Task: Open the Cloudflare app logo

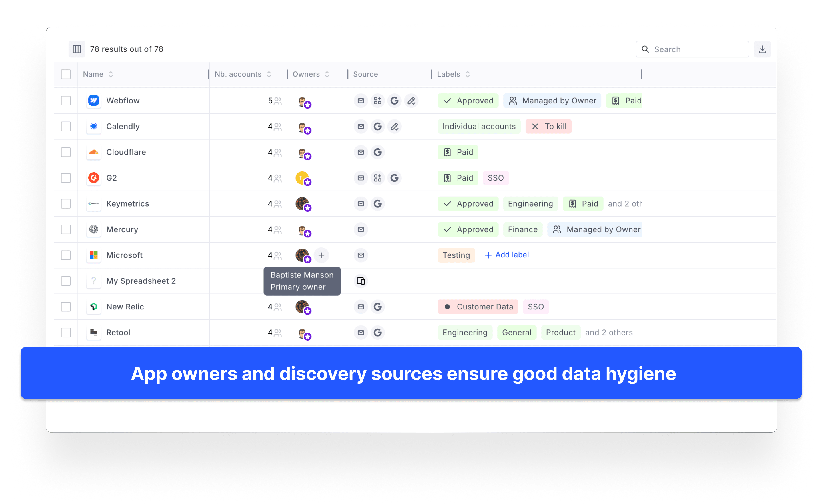Action: [94, 152]
